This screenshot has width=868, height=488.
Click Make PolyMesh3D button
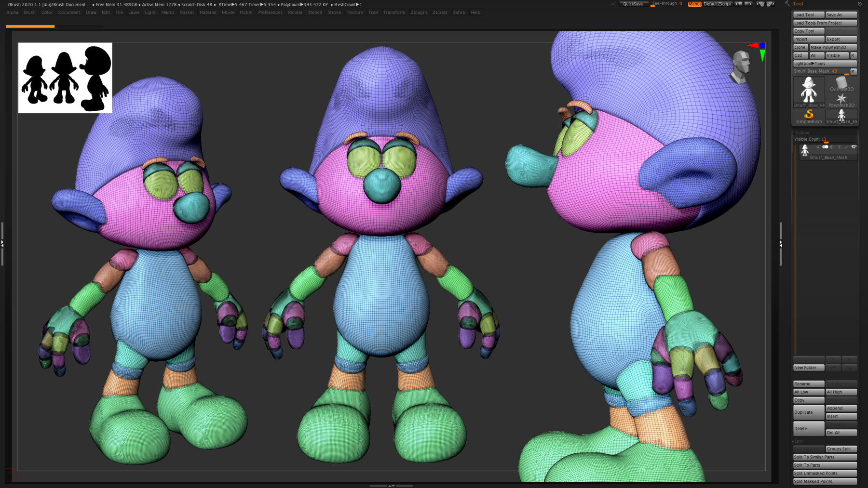pyautogui.click(x=833, y=47)
